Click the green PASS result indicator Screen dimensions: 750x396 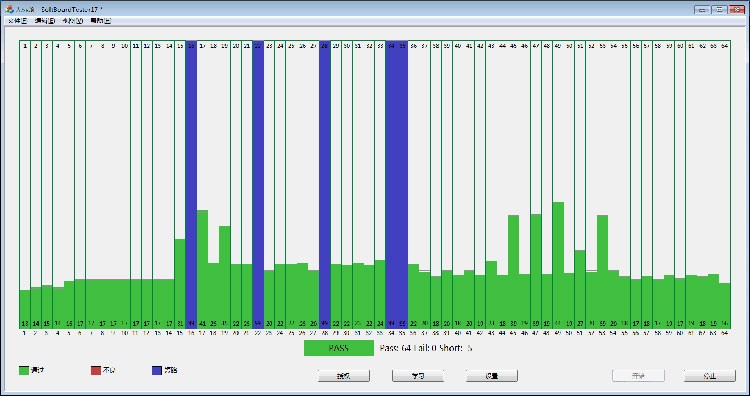coord(339,348)
